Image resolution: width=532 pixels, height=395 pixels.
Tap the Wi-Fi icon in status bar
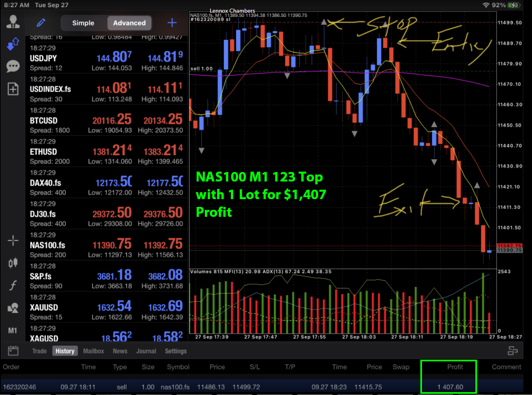pyautogui.click(x=486, y=5)
